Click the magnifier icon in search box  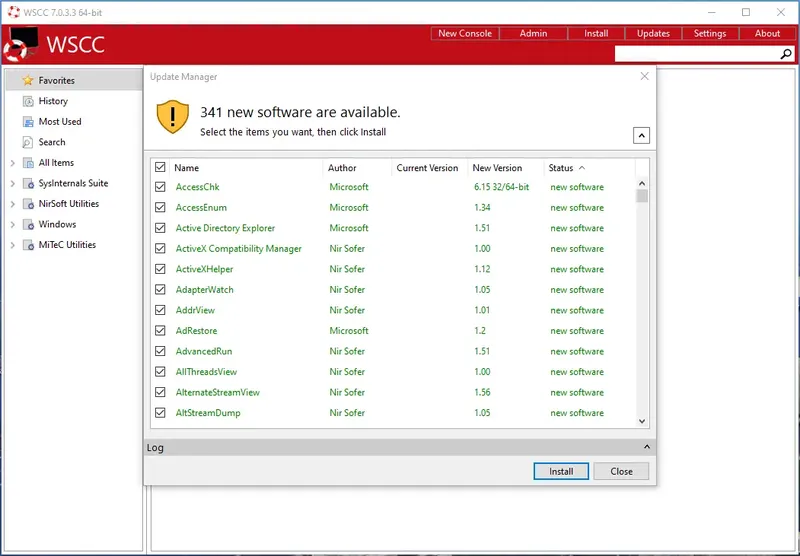(x=786, y=54)
